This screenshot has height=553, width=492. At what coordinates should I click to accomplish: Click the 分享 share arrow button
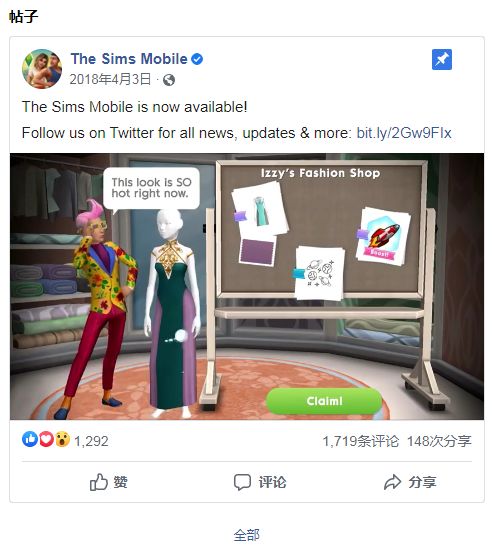tap(410, 482)
